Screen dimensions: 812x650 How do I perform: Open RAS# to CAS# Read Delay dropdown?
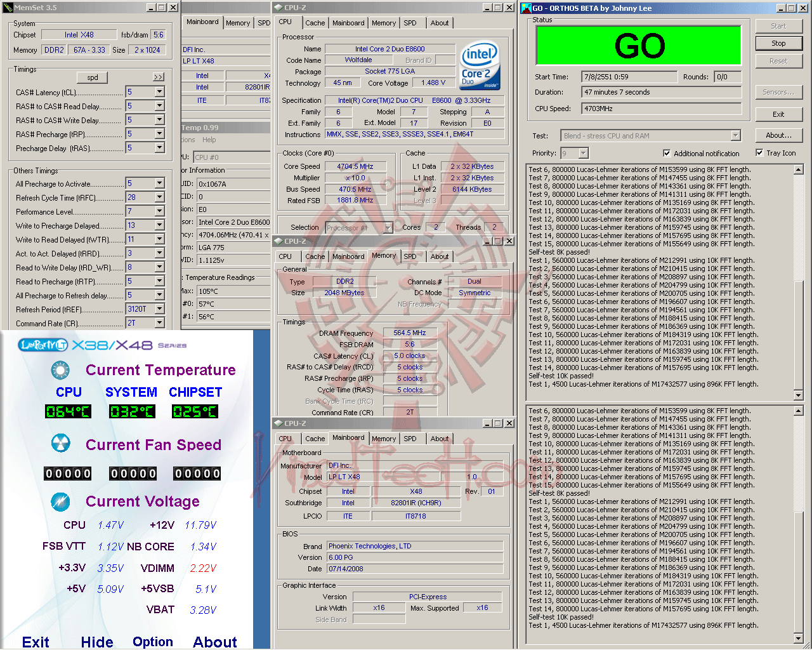click(x=159, y=106)
